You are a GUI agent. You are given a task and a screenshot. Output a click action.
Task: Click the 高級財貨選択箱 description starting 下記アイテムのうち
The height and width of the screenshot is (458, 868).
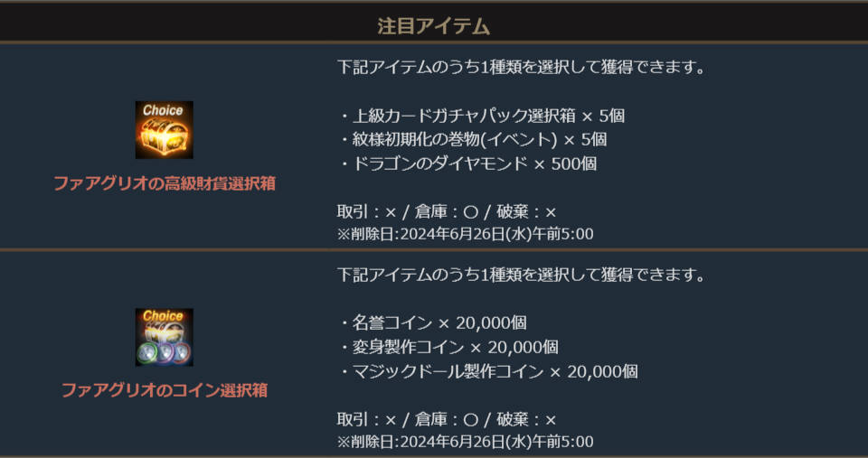(520, 68)
